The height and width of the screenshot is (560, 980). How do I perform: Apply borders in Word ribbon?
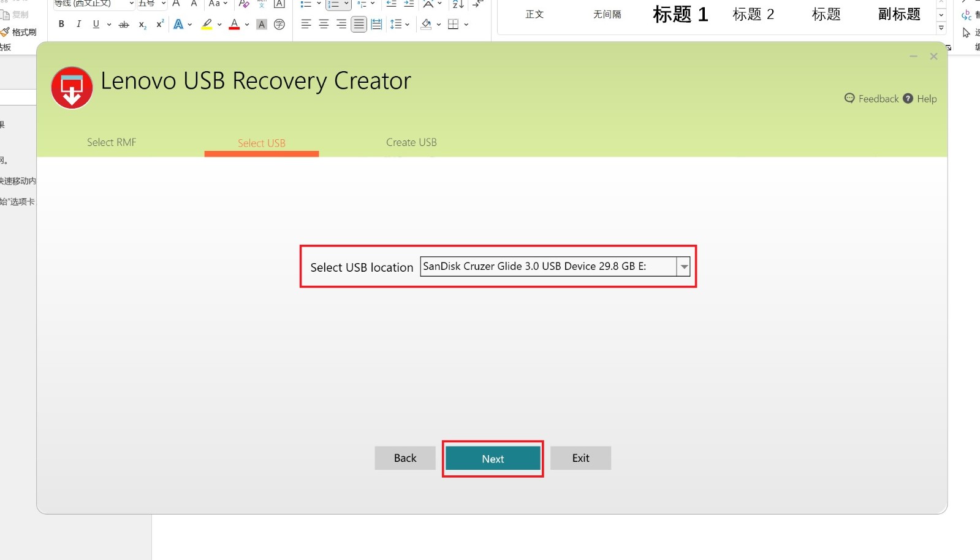click(x=454, y=24)
